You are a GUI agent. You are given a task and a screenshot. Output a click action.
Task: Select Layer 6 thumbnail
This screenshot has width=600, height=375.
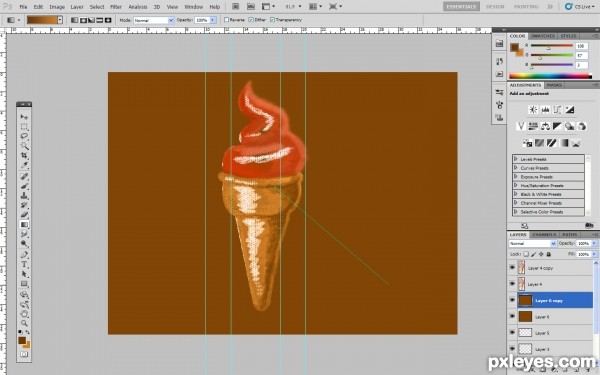pos(525,316)
